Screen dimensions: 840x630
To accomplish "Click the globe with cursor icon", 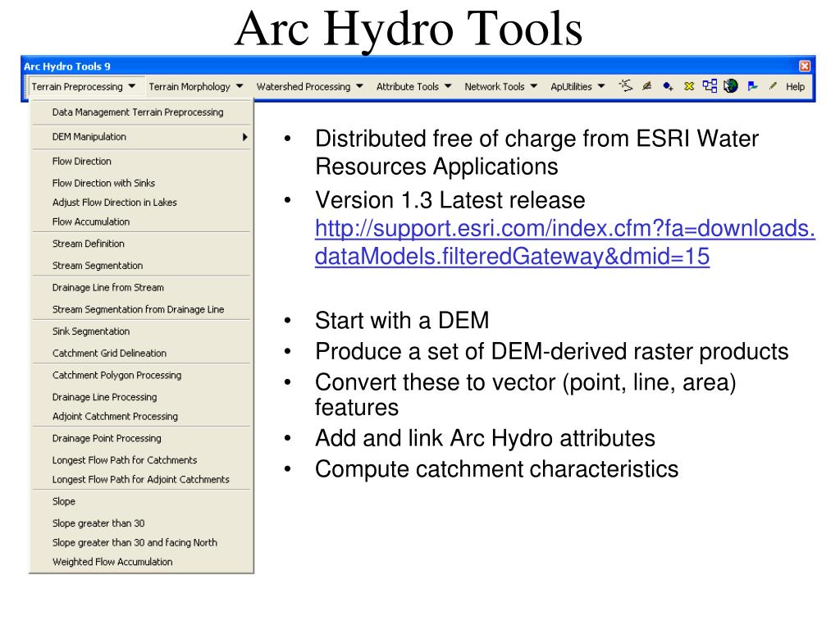I will coord(731,85).
